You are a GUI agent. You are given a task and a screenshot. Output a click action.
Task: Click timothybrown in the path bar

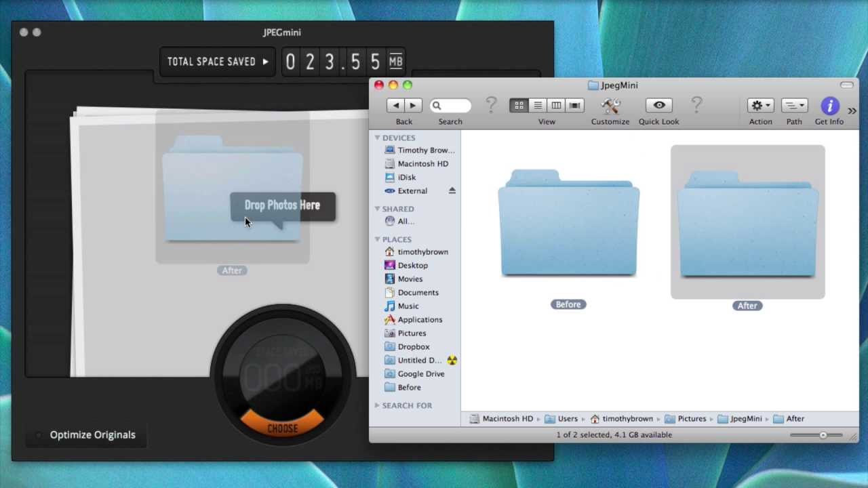(x=621, y=419)
